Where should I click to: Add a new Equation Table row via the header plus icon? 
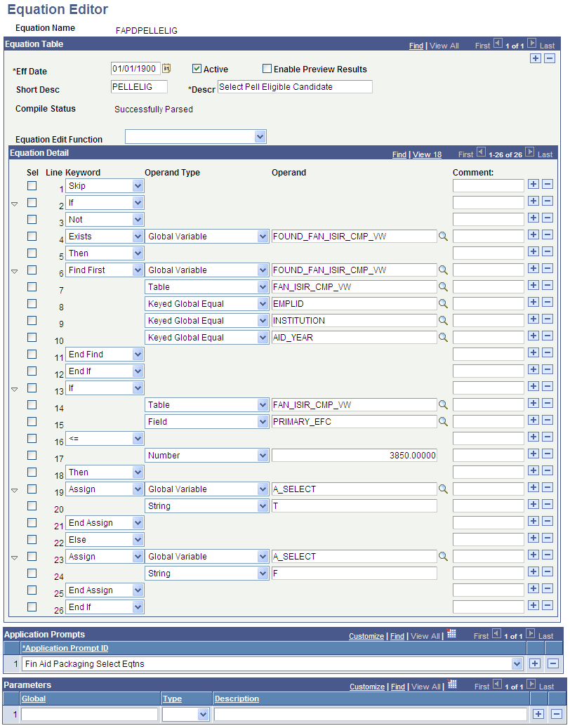[537, 59]
